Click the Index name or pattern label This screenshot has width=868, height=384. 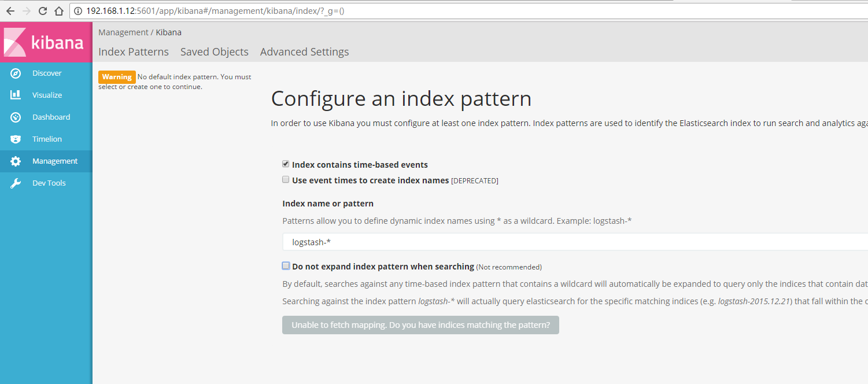tap(328, 204)
